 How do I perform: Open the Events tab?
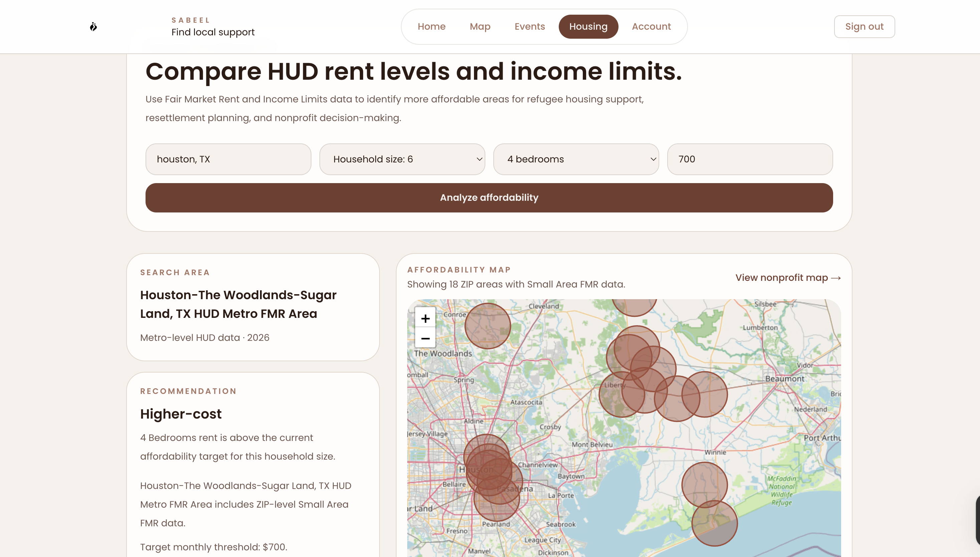point(529,26)
